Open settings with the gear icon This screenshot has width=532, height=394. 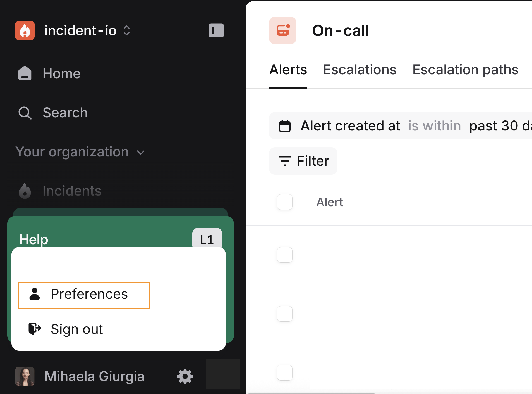coord(185,376)
